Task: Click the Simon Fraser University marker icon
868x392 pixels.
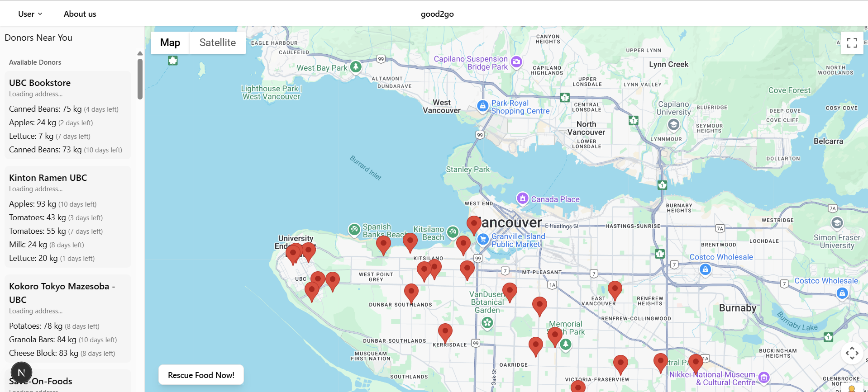Action: (x=837, y=222)
